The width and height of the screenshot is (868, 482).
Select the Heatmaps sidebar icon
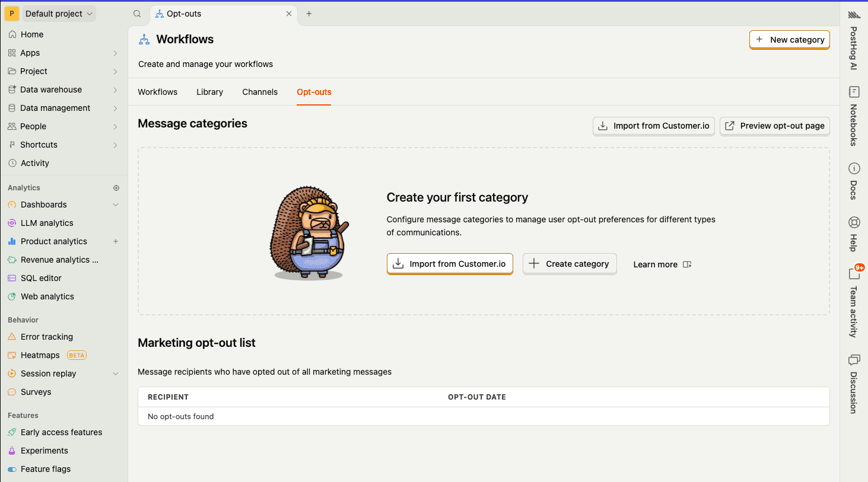12,355
